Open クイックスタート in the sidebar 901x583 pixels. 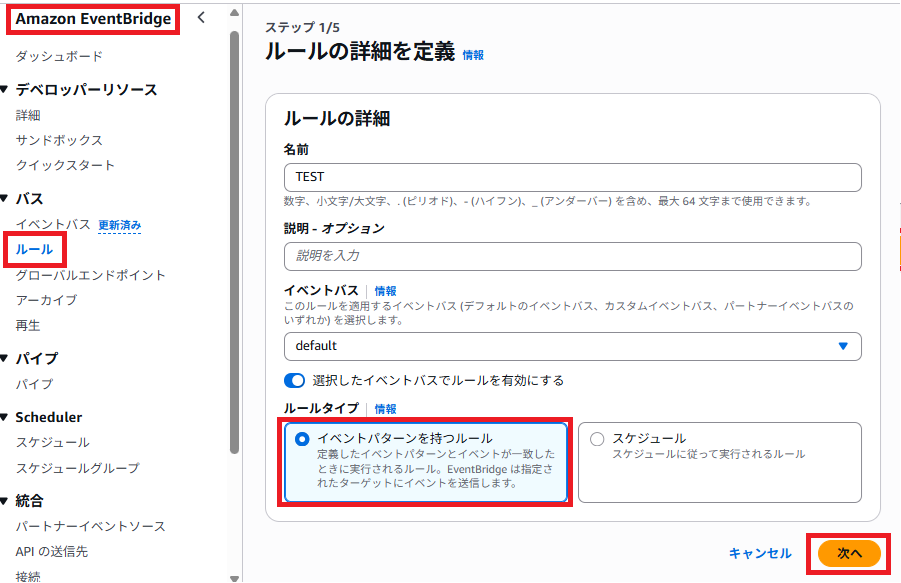click(65, 165)
